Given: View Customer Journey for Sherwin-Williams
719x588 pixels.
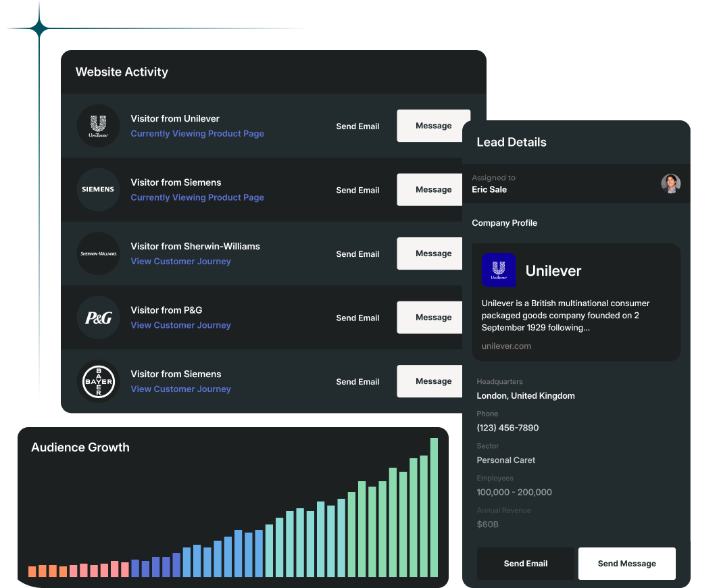Looking at the screenshot, I should pyautogui.click(x=180, y=261).
